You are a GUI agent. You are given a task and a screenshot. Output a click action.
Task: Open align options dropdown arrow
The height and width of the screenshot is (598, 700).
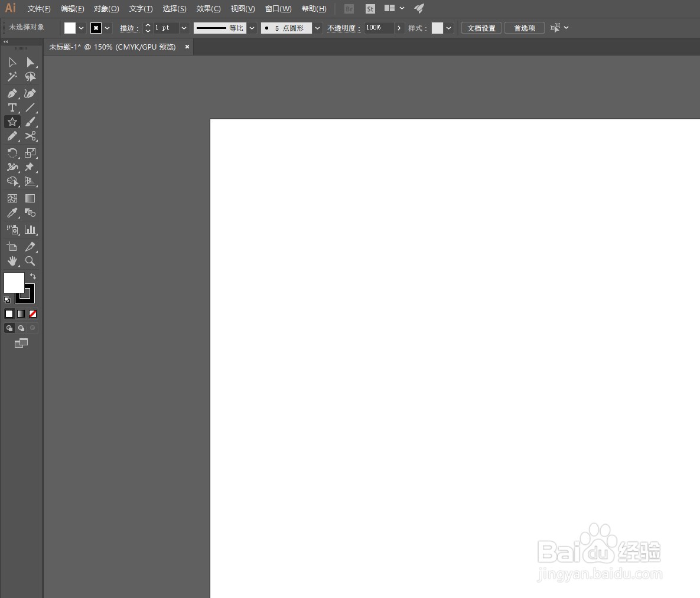(x=566, y=28)
